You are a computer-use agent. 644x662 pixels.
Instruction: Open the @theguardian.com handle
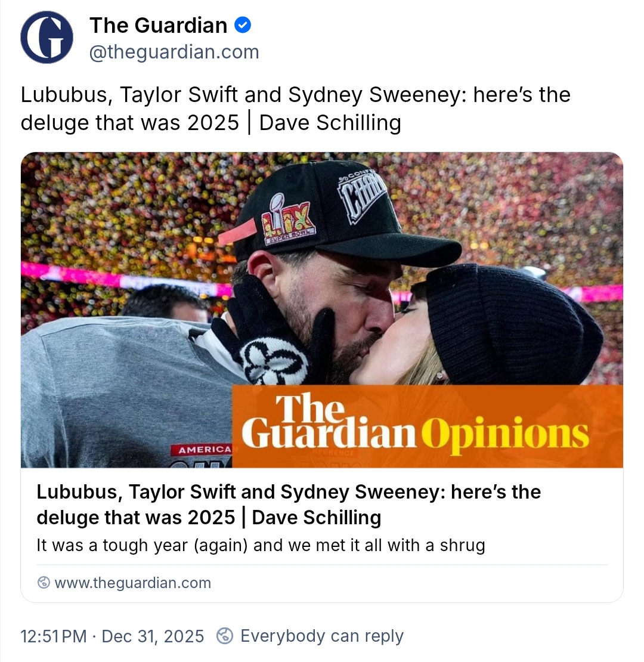pos(174,52)
